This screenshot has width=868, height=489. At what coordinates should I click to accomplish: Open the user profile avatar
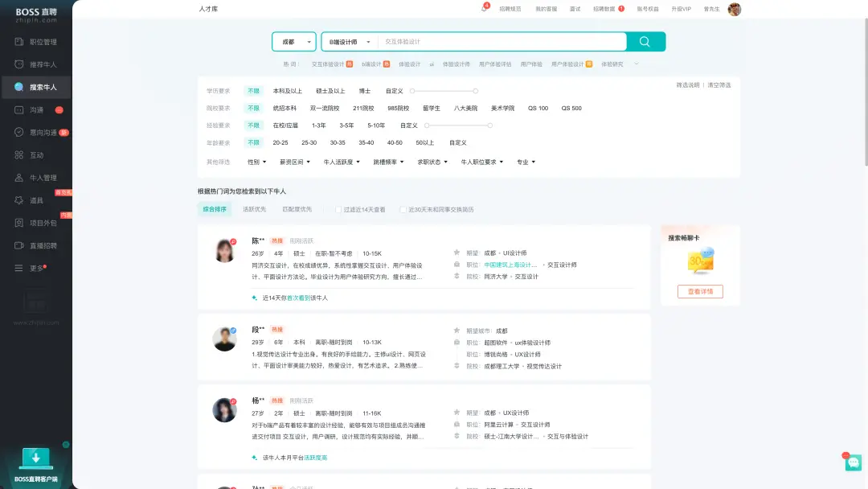coord(734,9)
